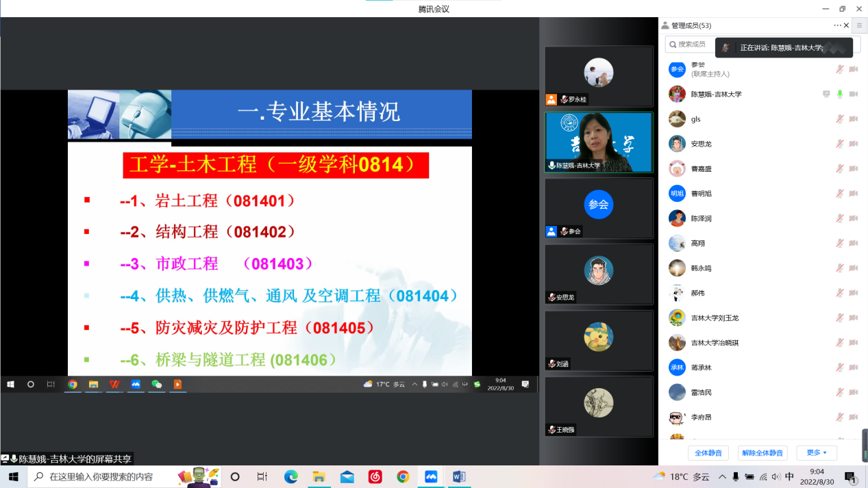Show hidden icons in system tray
Viewport: 868px width, 488px height.
click(722, 476)
